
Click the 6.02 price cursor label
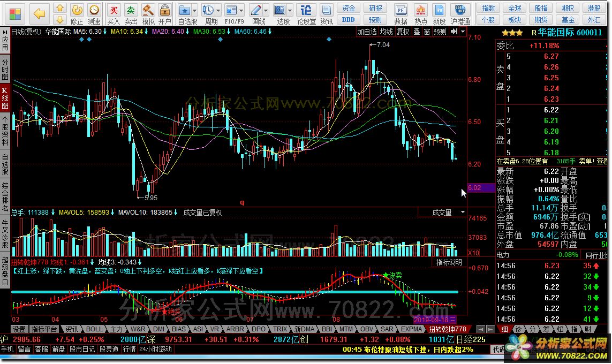481,188
